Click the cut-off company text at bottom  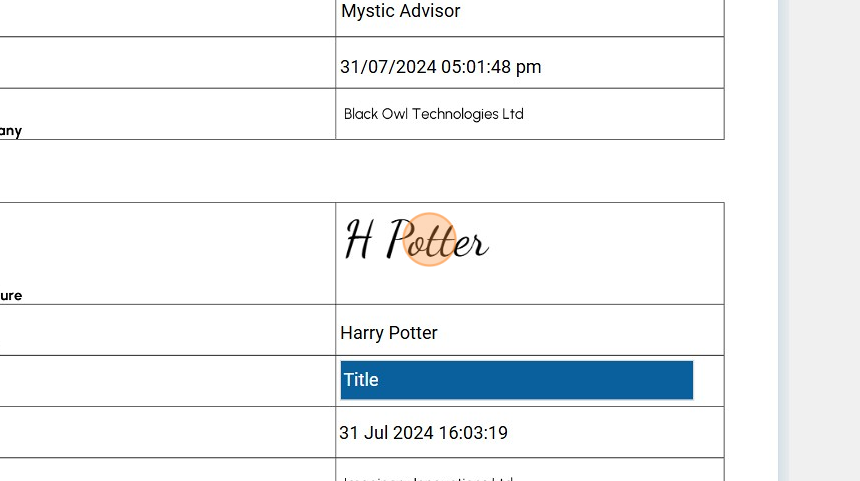pyautogui.click(x=428, y=477)
